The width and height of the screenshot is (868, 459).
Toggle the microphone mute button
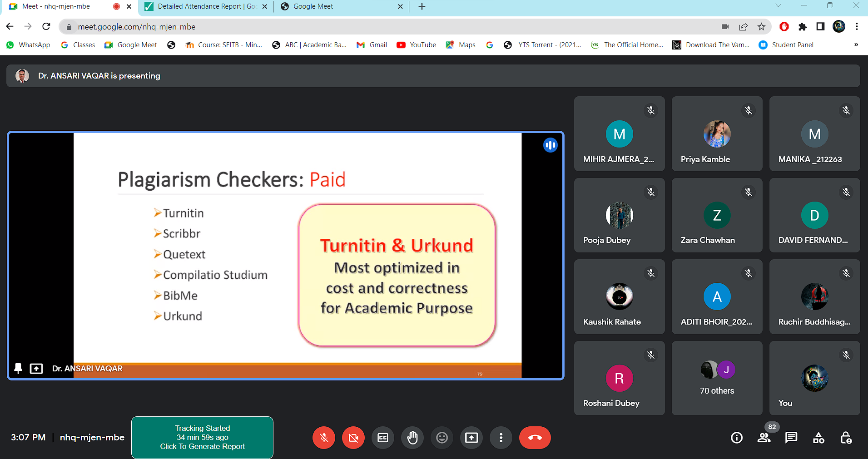tap(324, 438)
